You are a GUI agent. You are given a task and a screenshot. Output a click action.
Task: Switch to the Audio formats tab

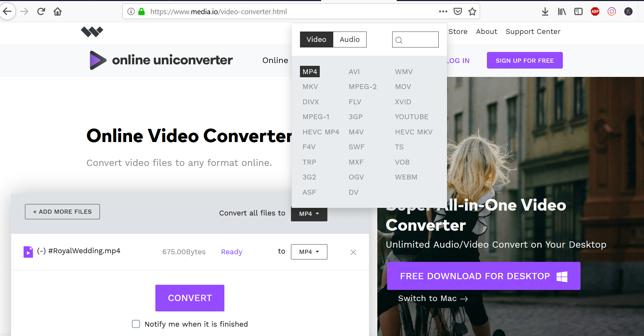[x=349, y=39]
